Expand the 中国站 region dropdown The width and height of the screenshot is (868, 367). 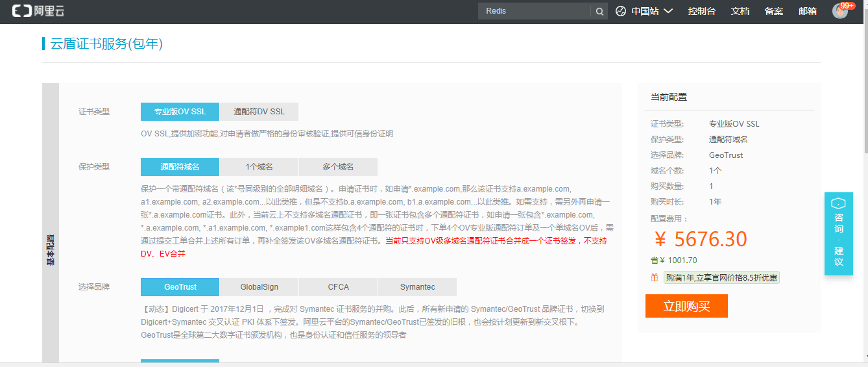coord(652,11)
